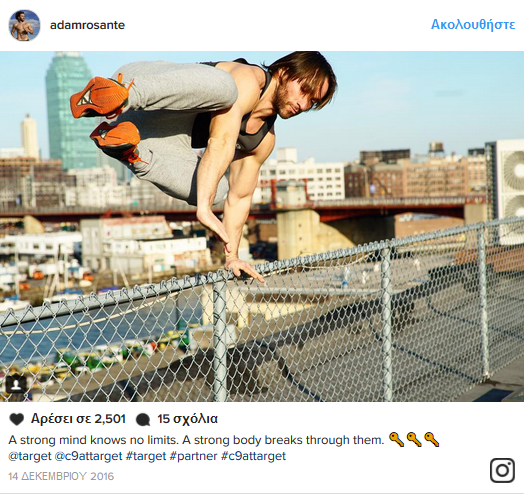
Task: Visit the @target mention
Action: 30,456
